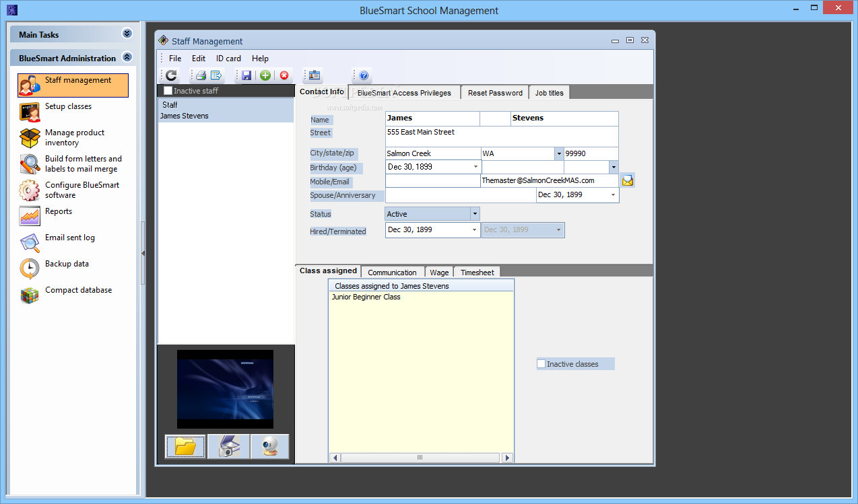Viewport: 858px width, 504px height.
Task: Send email with the envelope icon
Action: click(x=628, y=180)
